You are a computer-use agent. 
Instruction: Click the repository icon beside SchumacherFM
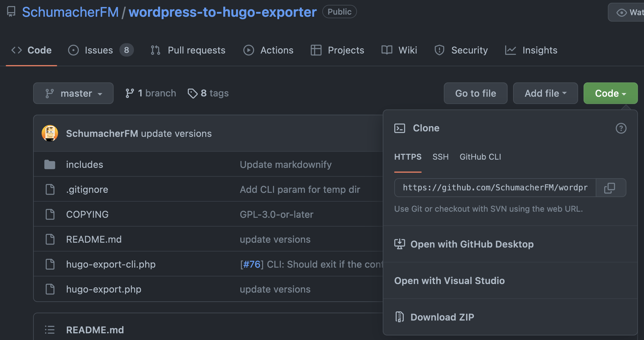coord(11,12)
